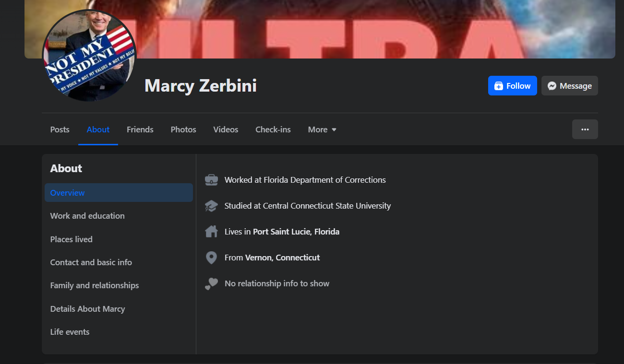The width and height of the screenshot is (624, 364).
Task: Show Places lived section
Action: (119, 239)
